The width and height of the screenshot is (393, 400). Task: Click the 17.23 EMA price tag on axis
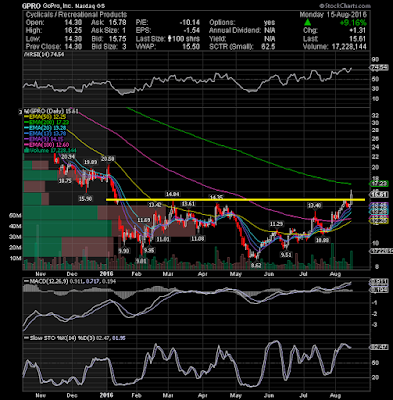(x=379, y=183)
